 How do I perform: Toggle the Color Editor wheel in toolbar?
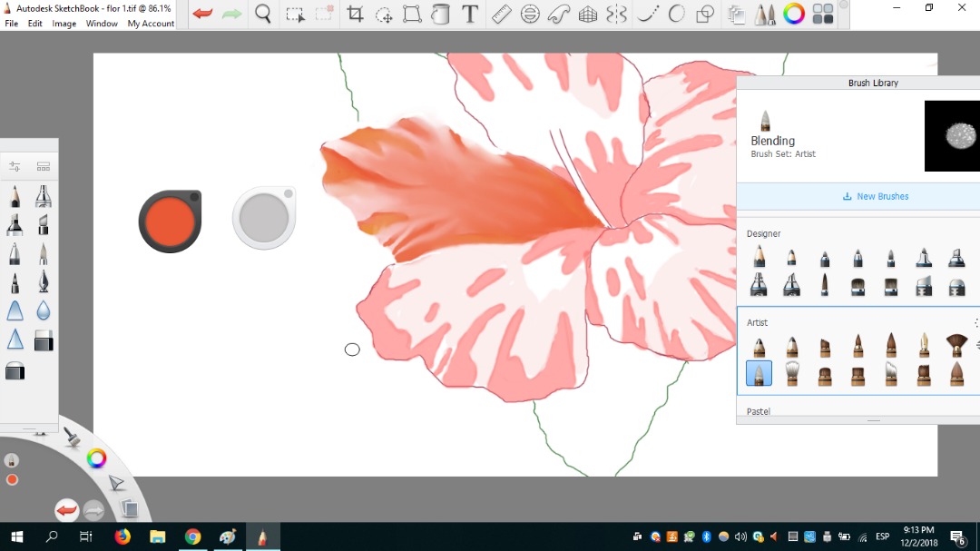(794, 14)
